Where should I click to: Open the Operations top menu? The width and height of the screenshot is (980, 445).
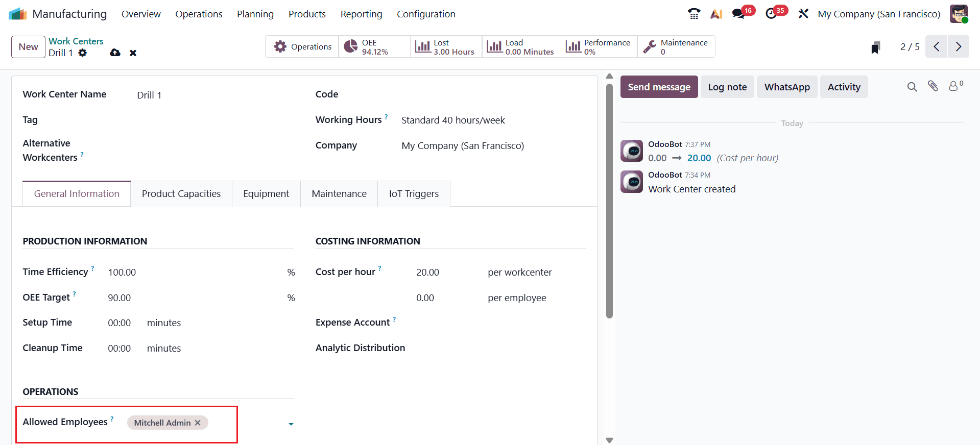(199, 14)
